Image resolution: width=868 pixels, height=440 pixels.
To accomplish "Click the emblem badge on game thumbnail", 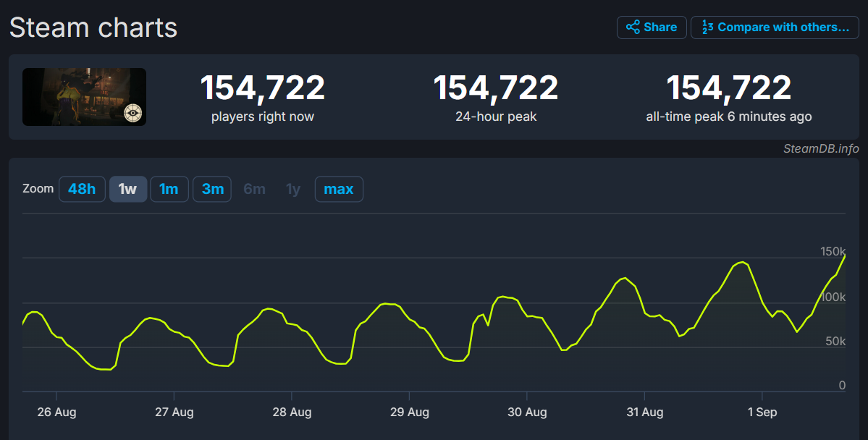I will click(x=133, y=113).
